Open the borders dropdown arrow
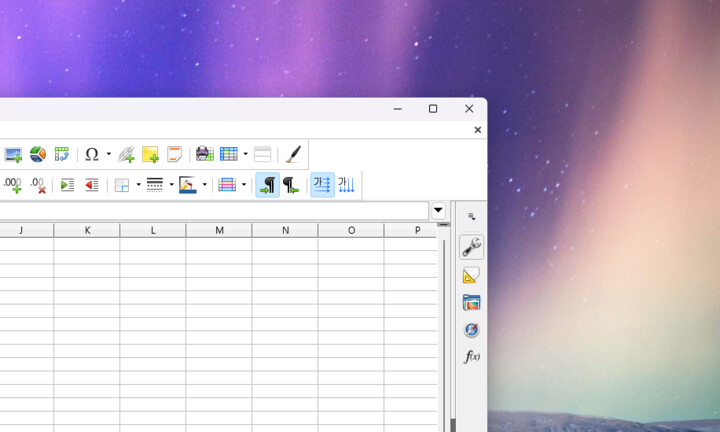 (138, 185)
